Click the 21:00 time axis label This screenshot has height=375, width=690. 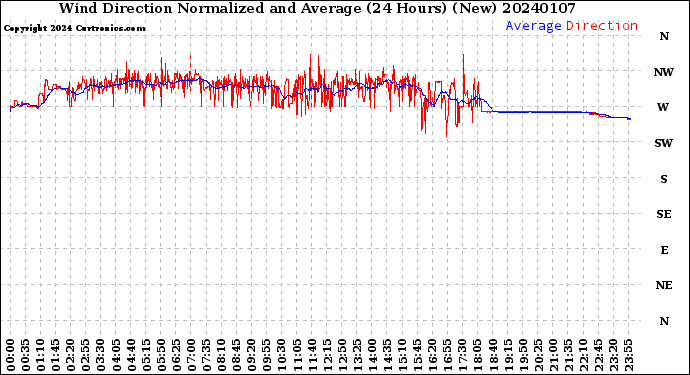point(553,355)
